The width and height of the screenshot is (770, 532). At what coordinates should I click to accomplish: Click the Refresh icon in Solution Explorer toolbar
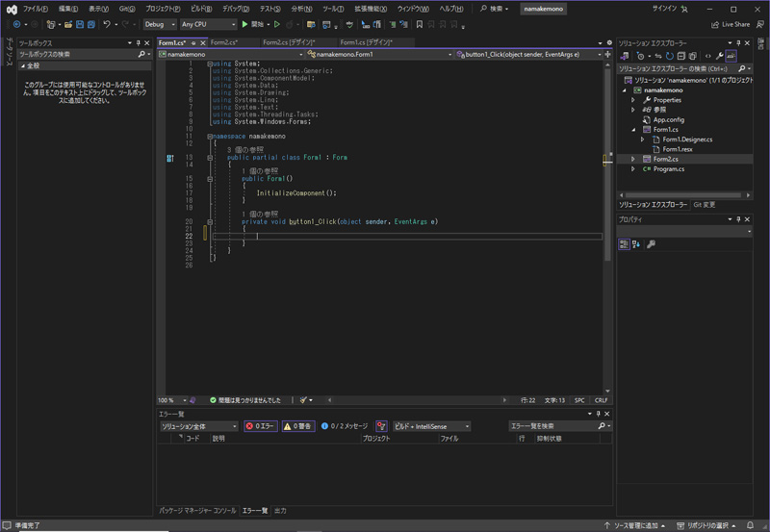669,57
